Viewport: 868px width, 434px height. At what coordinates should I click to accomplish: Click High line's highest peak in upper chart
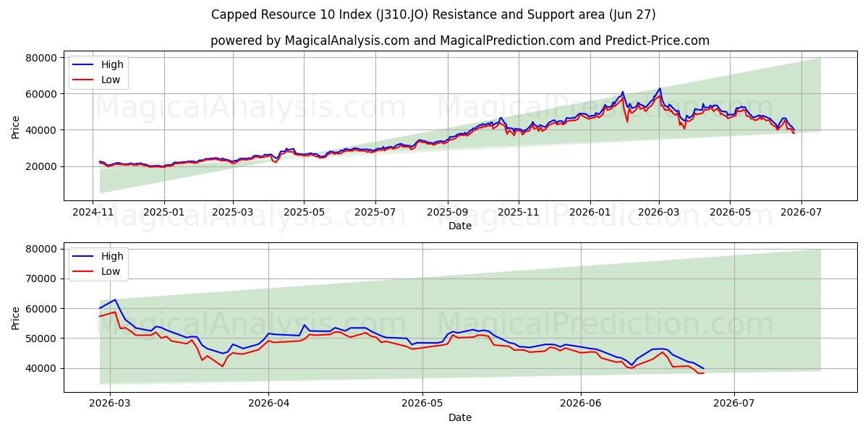(660, 89)
